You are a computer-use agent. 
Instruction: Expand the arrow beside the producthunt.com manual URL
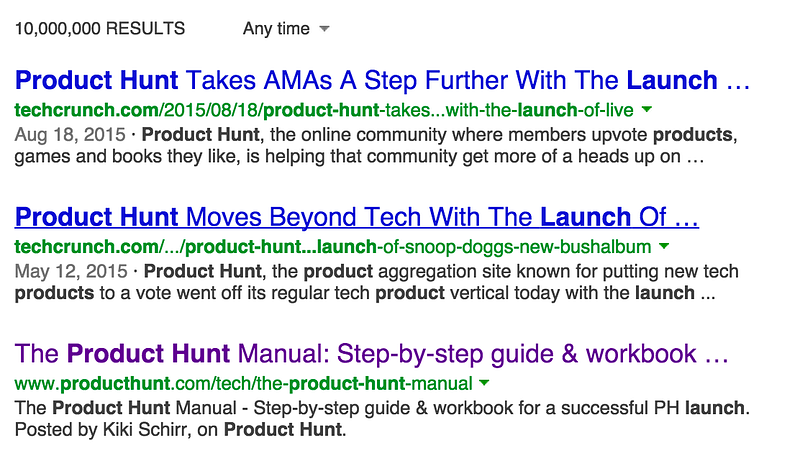tap(485, 383)
